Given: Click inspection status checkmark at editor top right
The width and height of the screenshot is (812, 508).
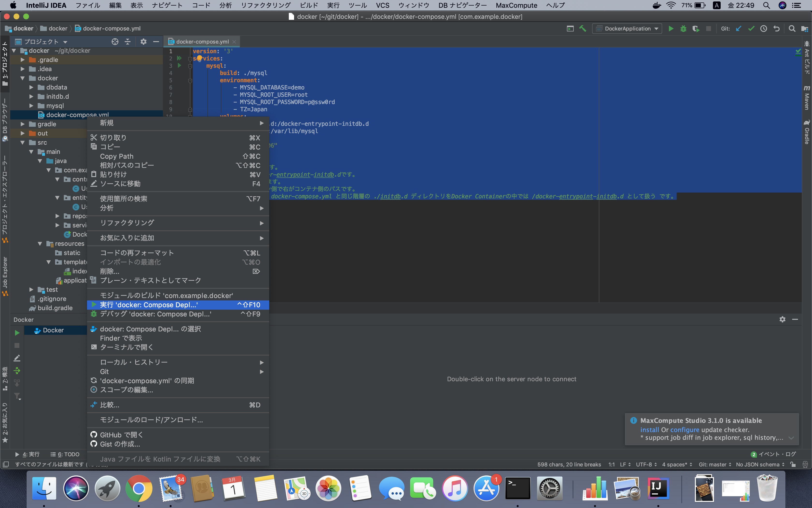Looking at the screenshot, I should [798, 52].
